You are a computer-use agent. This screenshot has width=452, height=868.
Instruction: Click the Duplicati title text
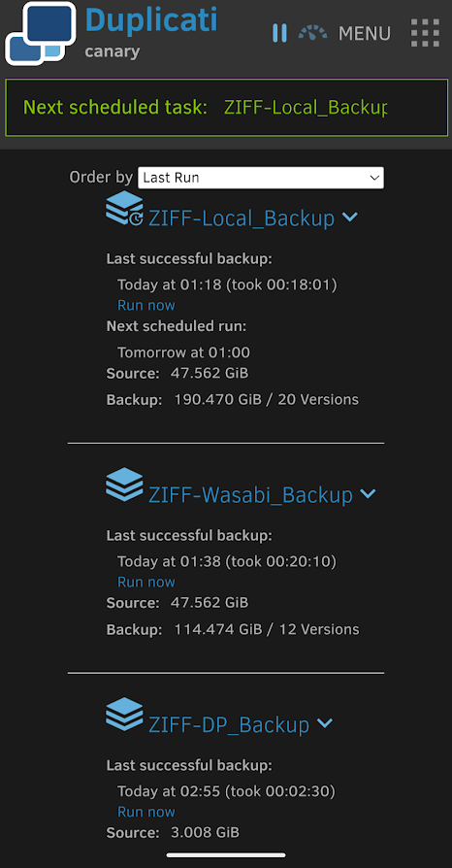pyautogui.click(x=151, y=21)
